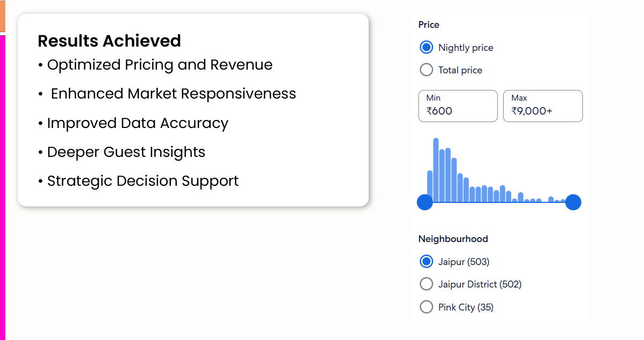The image size is (644, 340).
Task: Click the maximum price slider handle
Action: tap(573, 202)
